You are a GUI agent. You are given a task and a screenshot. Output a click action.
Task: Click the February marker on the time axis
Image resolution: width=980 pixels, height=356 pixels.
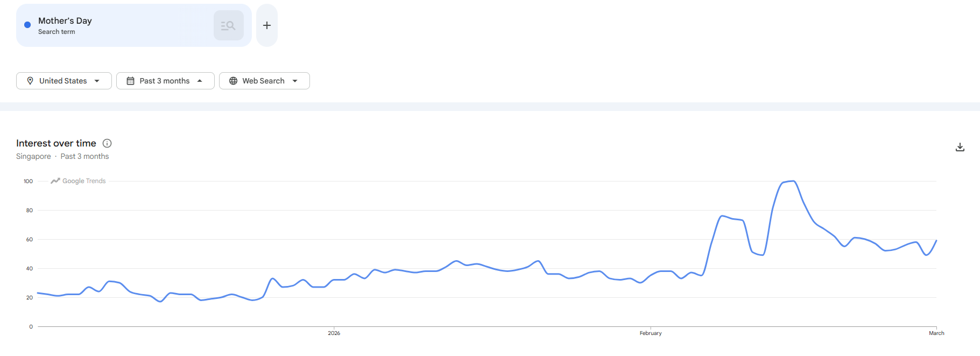click(650, 333)
